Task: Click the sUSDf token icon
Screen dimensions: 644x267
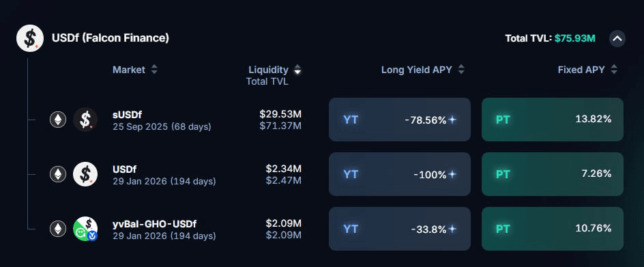Action: 85,120
